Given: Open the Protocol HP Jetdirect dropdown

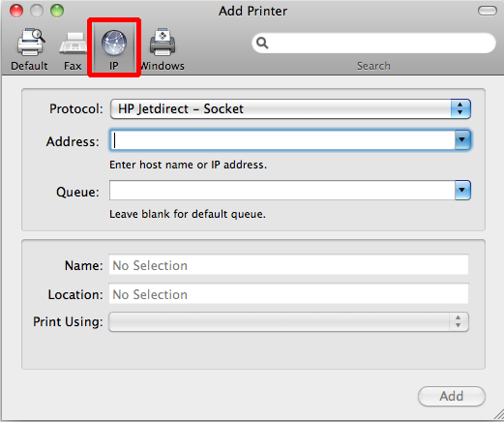Looking at the screenshot, I should click(x=290, y=108).
